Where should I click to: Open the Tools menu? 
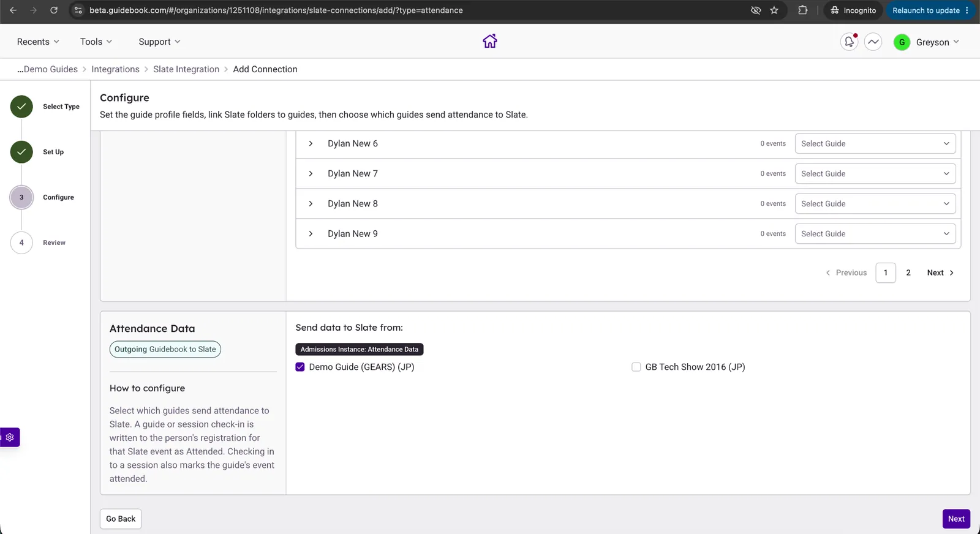tap(96, 42)
